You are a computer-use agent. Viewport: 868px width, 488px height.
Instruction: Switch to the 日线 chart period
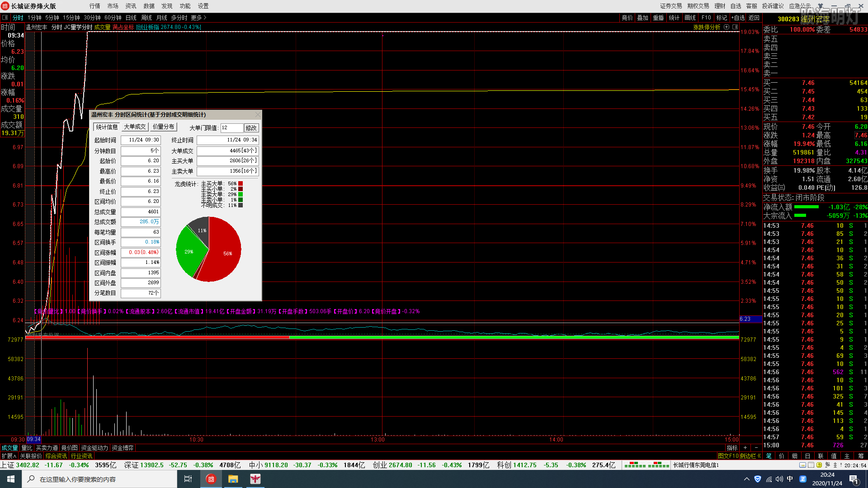[131, 18]
